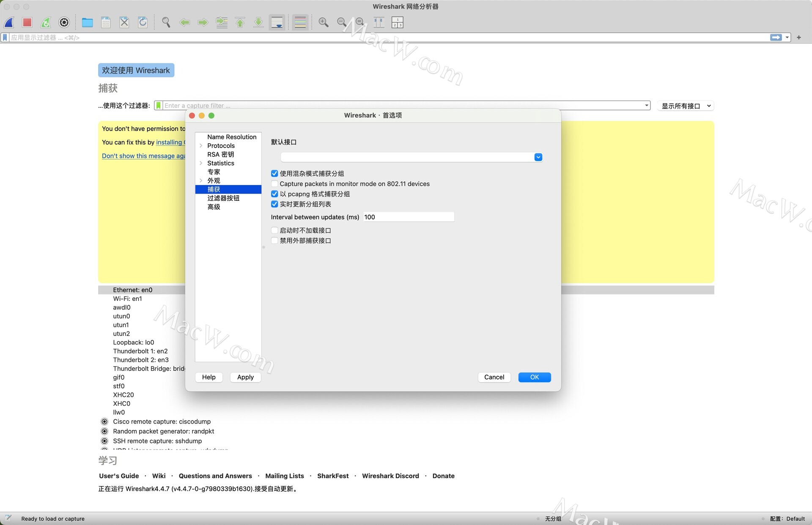Close capture file icon with X
The height and width of the screenshot is (525, 812).
pos(124,22)
